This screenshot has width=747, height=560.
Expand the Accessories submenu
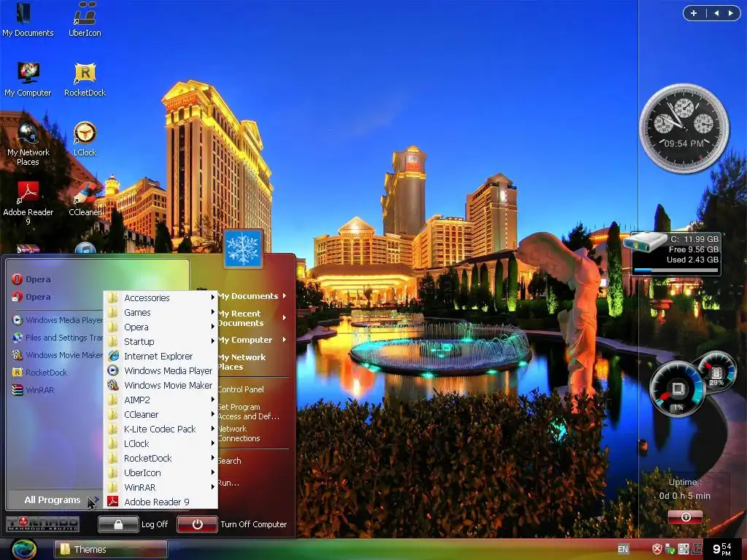(160, 297)
